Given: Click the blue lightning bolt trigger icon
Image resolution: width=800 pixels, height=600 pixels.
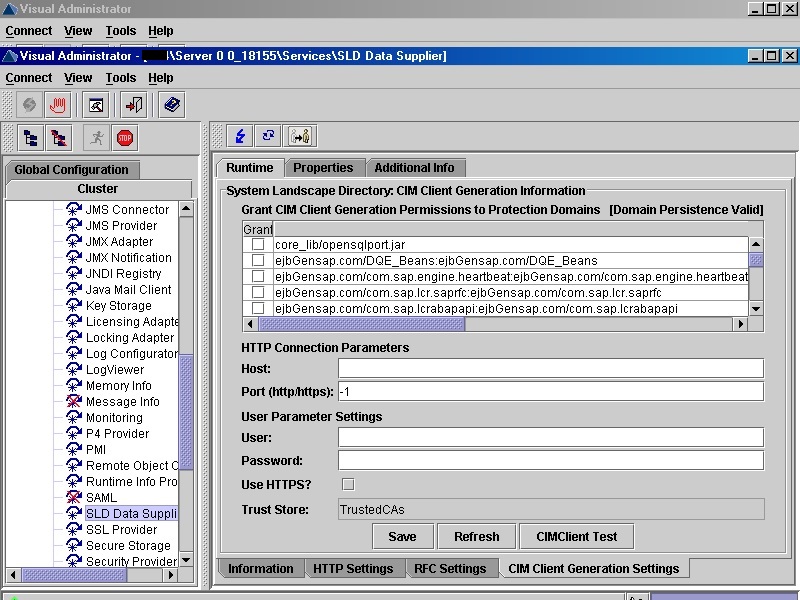Looking at the screenshot, I should (240, 136).
